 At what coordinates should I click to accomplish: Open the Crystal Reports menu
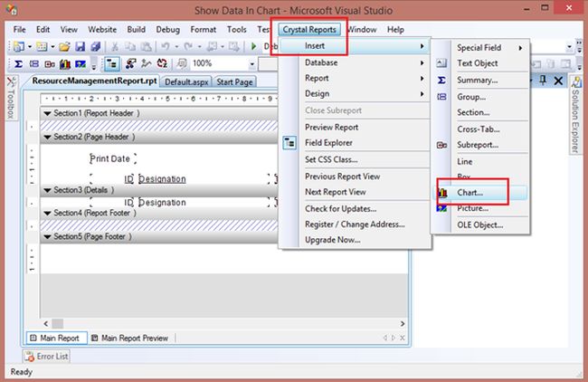click(x=309, y=30)
